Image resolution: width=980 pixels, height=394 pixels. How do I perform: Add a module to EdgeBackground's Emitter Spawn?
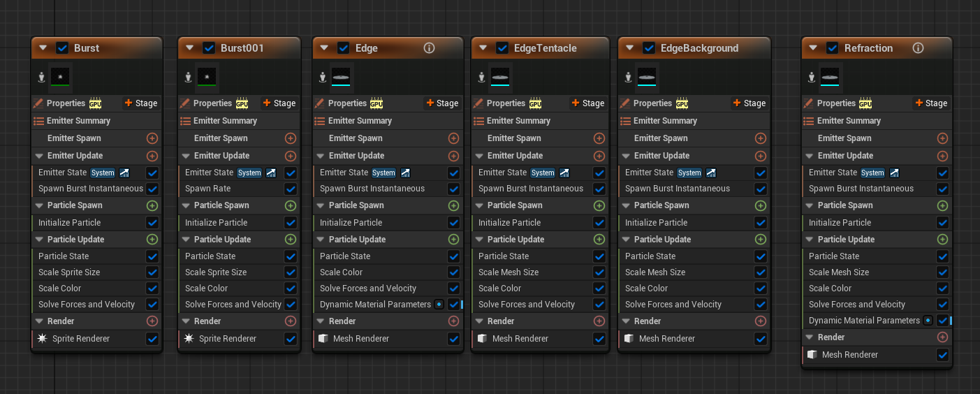(761, 138)
